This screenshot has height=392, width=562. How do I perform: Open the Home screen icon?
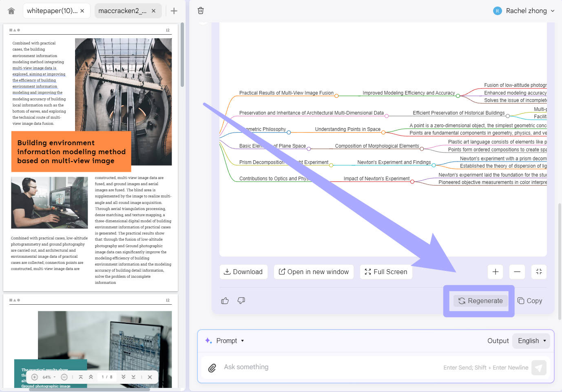pos(11,10)
